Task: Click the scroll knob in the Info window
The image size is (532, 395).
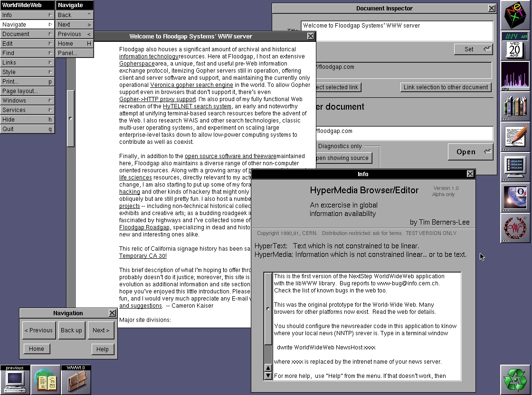Action: (x=268, y=309)
